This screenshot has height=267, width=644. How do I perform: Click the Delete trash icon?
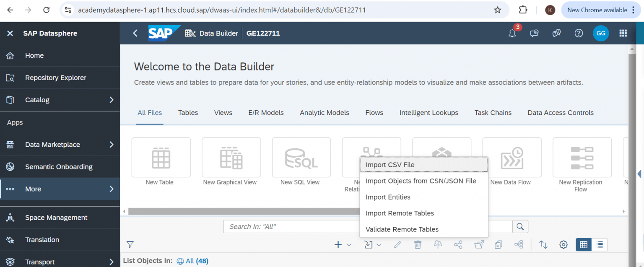click(x=418, y=244)
